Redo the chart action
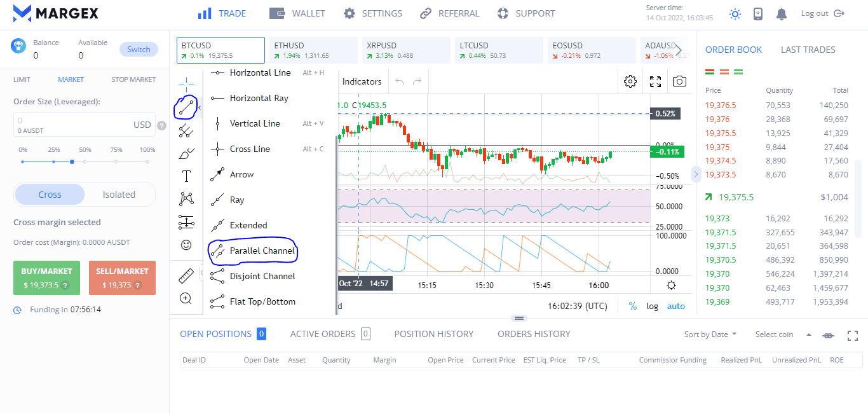Screen dimensions: 868x414 click(x=417, y=81)
